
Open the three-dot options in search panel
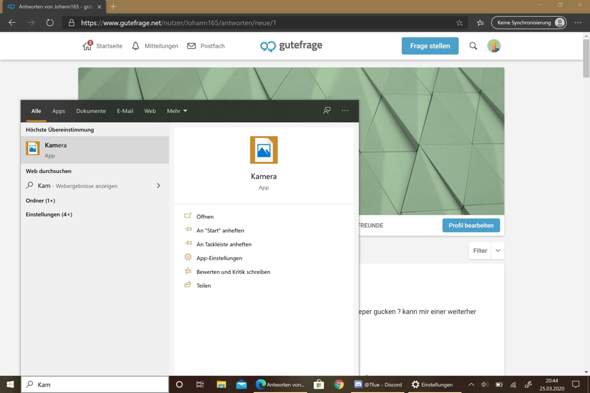[x=345, y=111]
